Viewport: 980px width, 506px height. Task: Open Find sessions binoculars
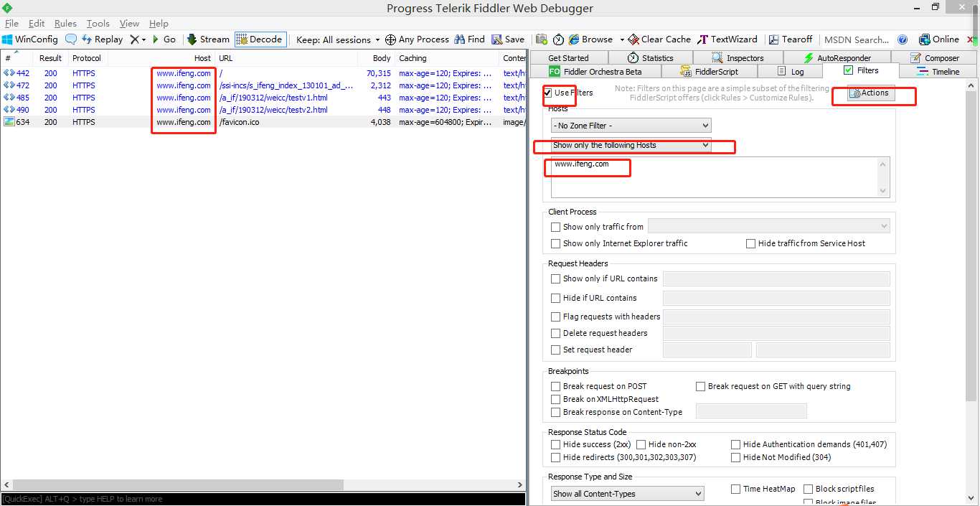pos(468,39)
